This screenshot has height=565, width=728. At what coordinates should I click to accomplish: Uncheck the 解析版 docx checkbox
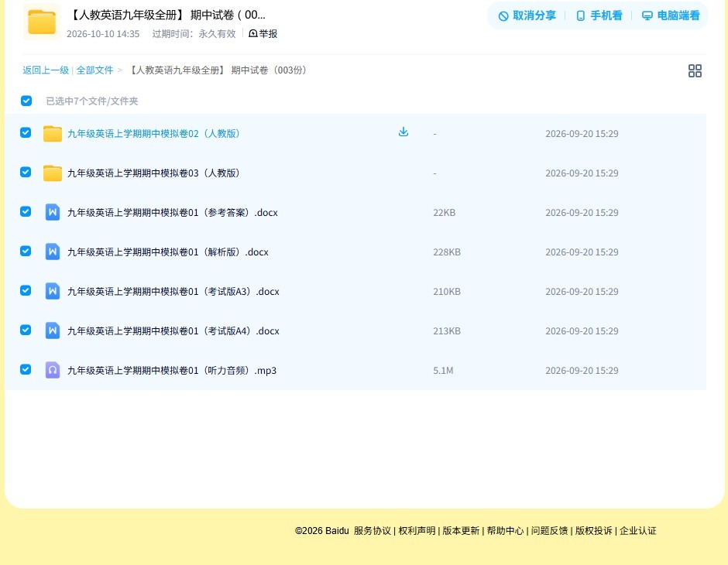(26, 251)
